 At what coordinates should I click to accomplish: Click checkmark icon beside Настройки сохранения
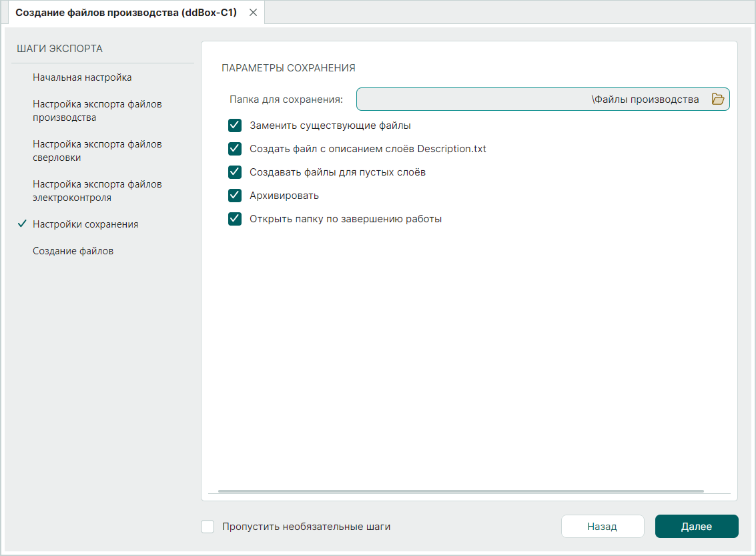[x=22, y=224]
